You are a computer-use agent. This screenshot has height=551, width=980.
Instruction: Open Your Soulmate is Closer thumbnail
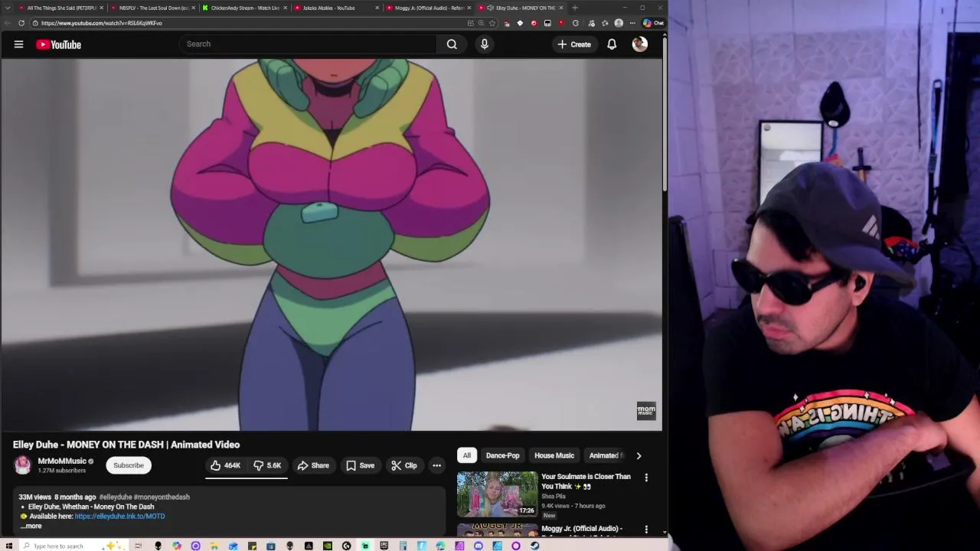point(498,494)
